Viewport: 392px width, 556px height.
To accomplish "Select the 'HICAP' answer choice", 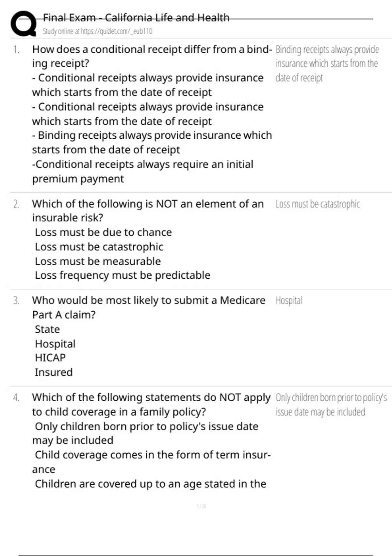I will coord(50,358).
